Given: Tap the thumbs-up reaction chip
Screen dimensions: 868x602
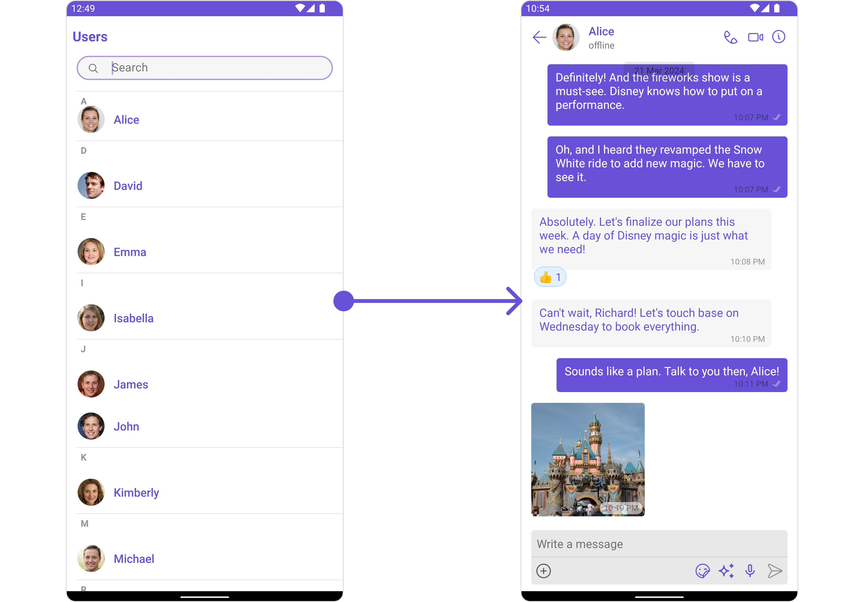Looking at the screenshot, I should 550,277.
